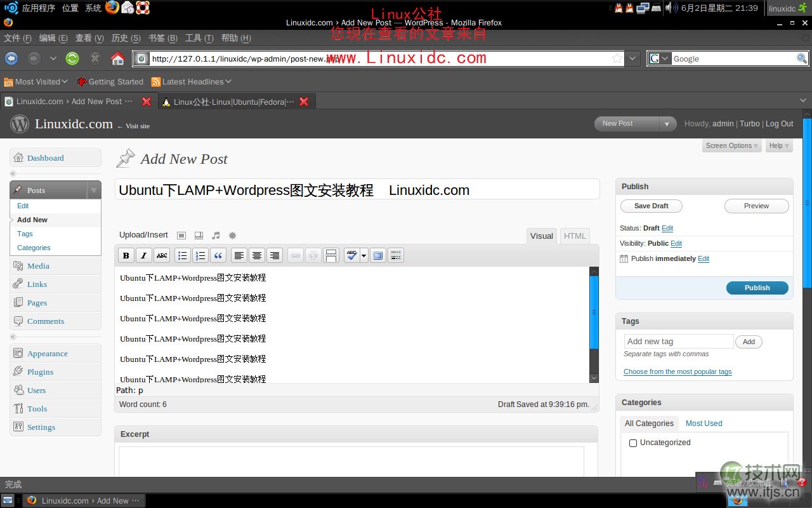This screenshot has width=812, height=508.
Task: Show the kitchen sink toolbar row
Action: point(396,255)
